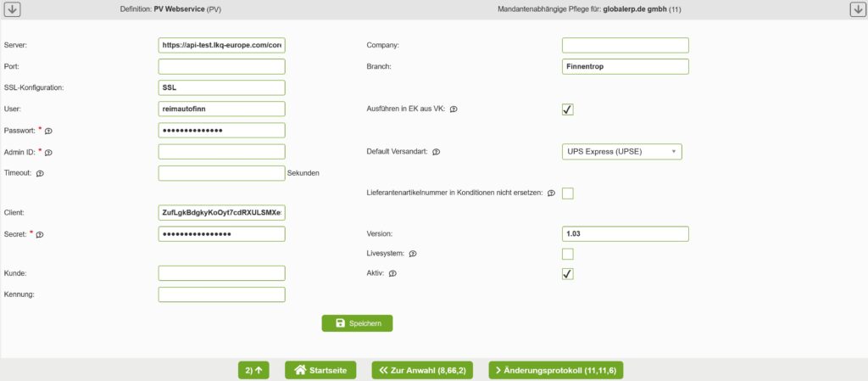Show Default Versandart help bubble
Image resolution: width=868 pixels, height=381 pixels.
436,152
